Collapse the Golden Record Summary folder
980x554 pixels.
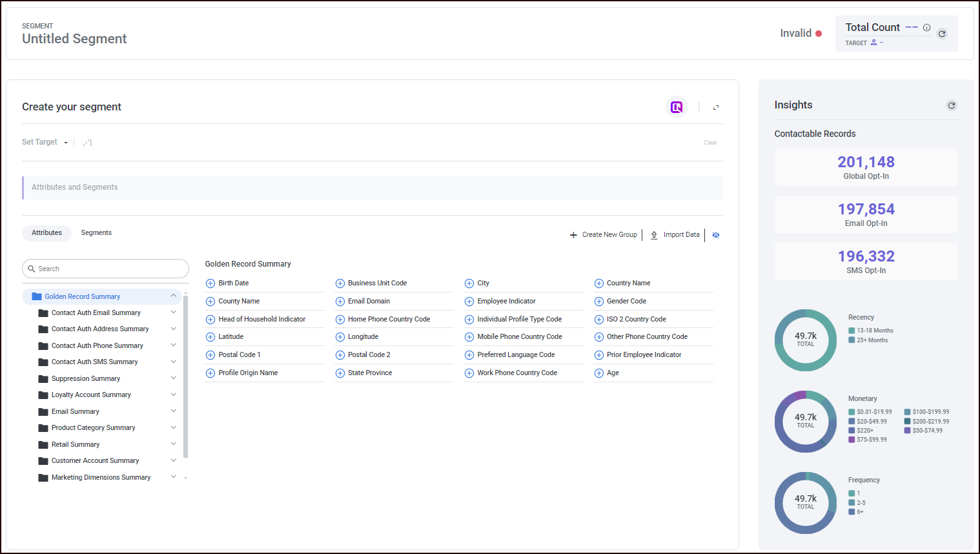pyautogui.click(x=173, y=295)
